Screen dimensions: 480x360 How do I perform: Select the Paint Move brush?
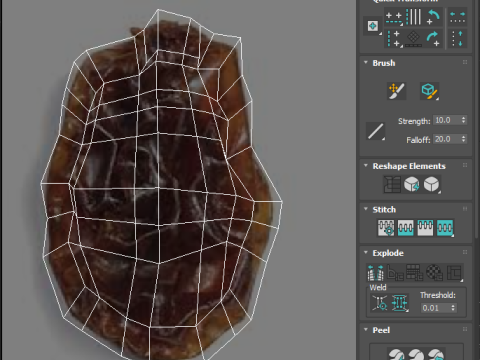397,91
